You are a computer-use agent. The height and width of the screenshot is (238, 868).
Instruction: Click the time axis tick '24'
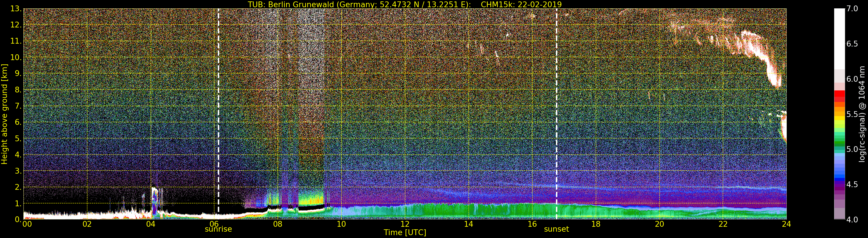coord(786,224)
